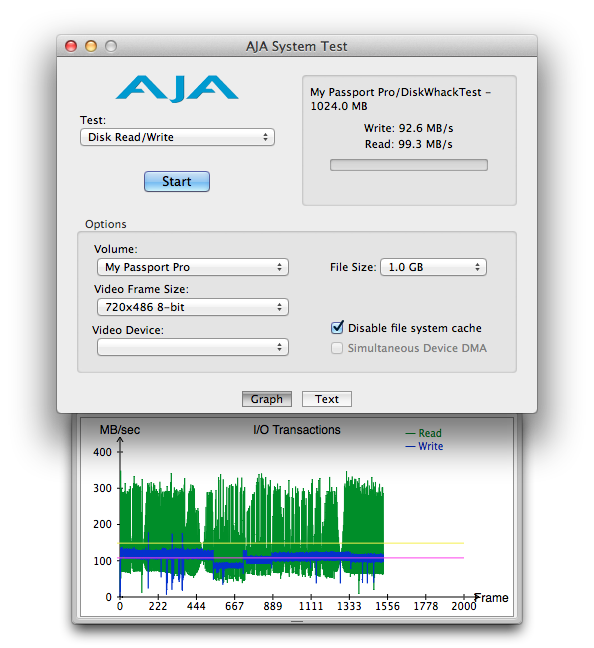This screenshot has width=594, height=648.
Task: Open the empty Video Device dropdown
Action: pyautogui.click(x=193, y=347)
